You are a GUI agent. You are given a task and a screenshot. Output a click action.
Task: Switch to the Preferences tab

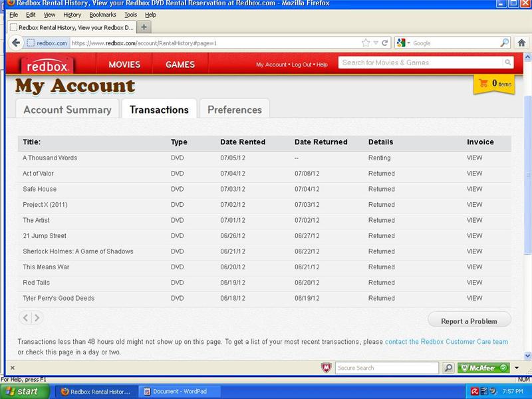pos(235,110)
